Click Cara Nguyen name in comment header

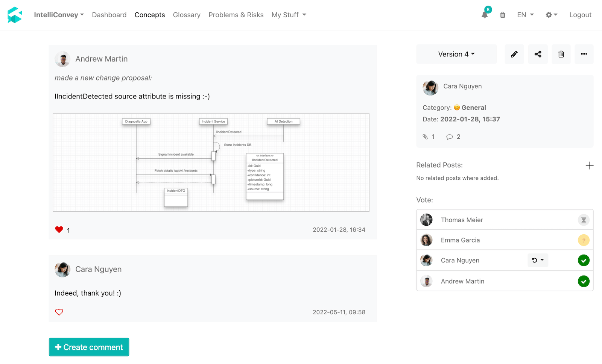tap(99, 269)
